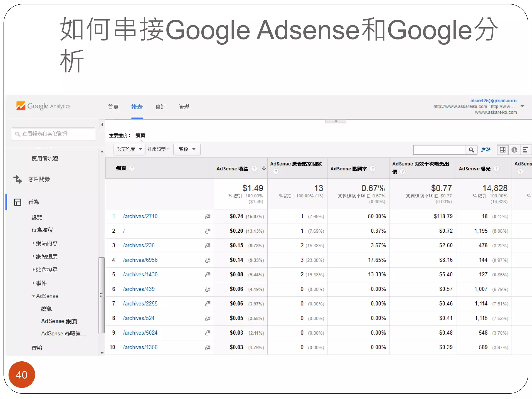Image resolution: width=532 pixels, height=399 pixels.
Task: Expand the 事件 tree item
Action: tap(34, 283)
